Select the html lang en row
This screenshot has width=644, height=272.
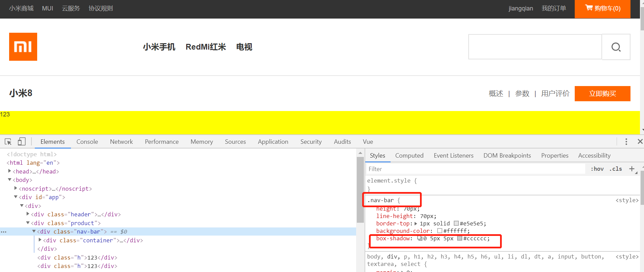click(x=33, y=163)
